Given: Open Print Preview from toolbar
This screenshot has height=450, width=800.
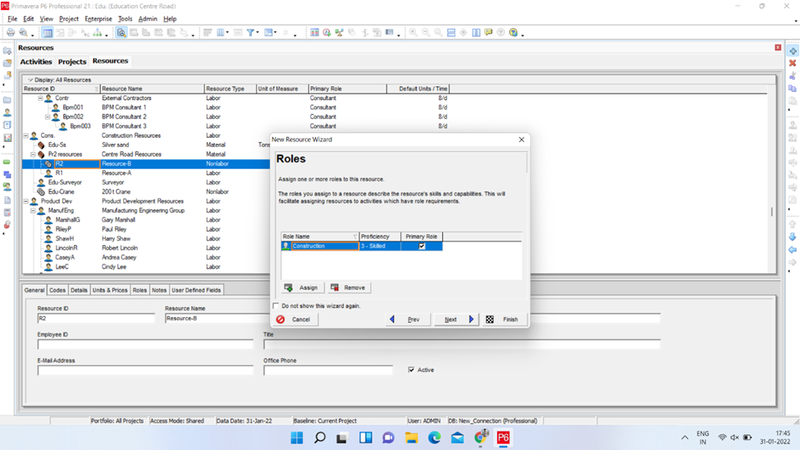Looking at the screenshot, I should [23, 33].
